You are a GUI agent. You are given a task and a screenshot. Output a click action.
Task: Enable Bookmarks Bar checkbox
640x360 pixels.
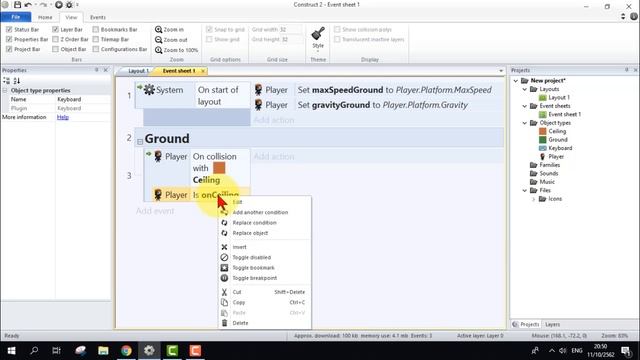pos(96,29)
